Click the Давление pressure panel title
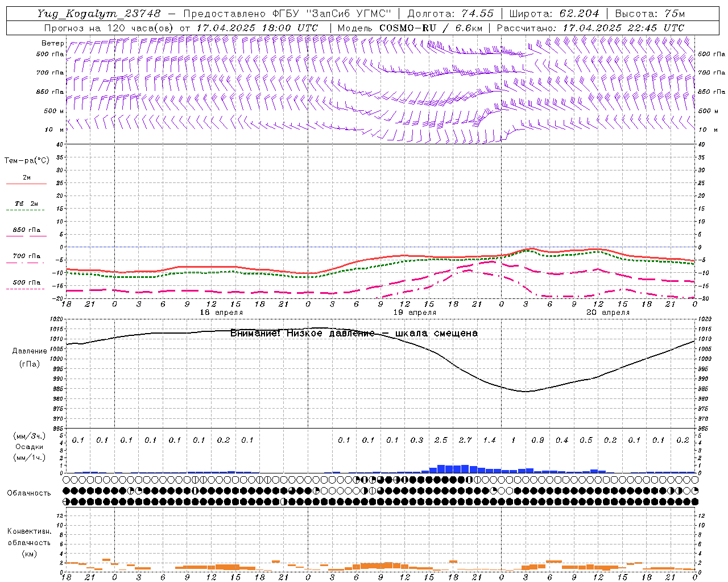Viewport: 728px width, 582px height. click(x=30, y=351)
